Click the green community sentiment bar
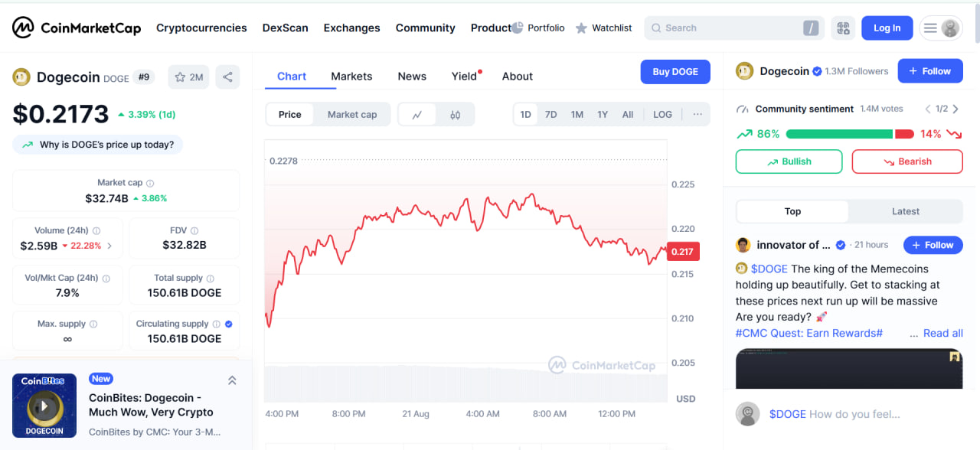The image size is (980, 450). 838,134
